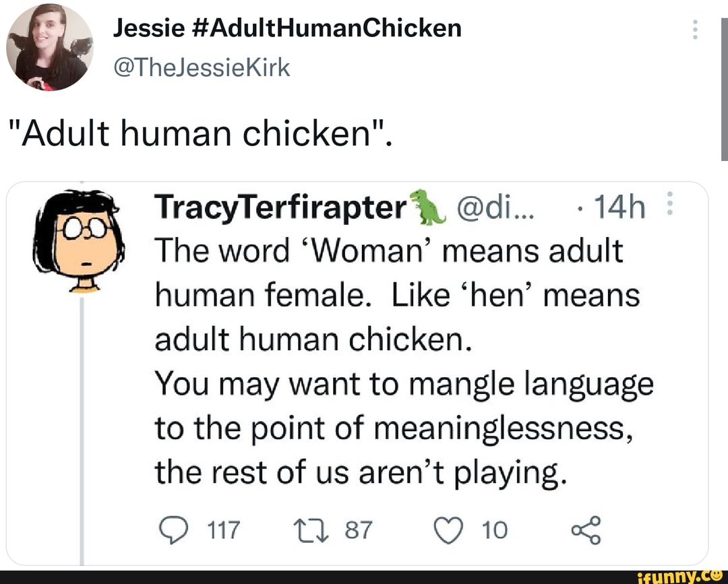The width and height of the screenshot is (728, 584).
Task: Select the Jessie #AdultHumanChicken display name
Action: point(287,27)
